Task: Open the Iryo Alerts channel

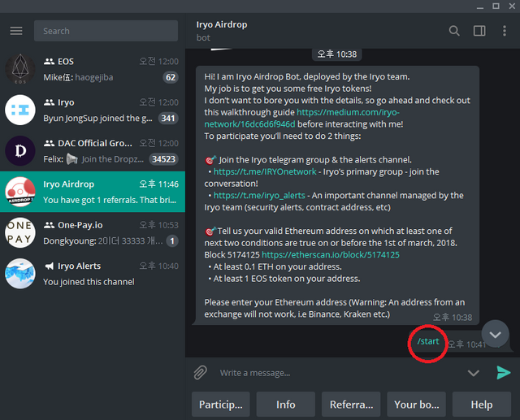Action: point(93,274)
